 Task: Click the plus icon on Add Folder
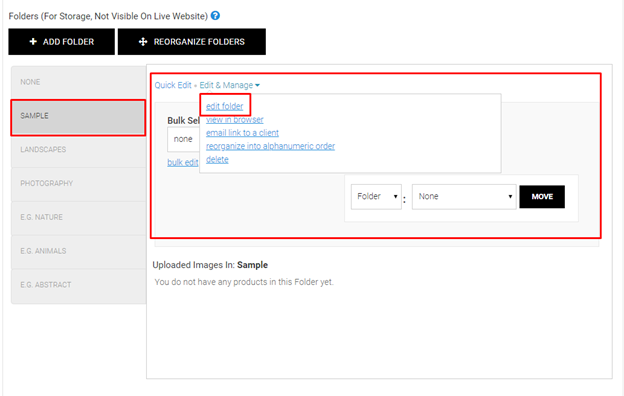(x=33, y=41)
